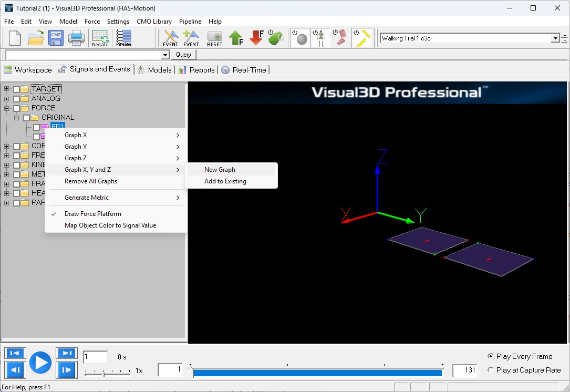Click the EVENT icon marked with an X
This screenshot has height=392, width=570.
pos(171,38)
